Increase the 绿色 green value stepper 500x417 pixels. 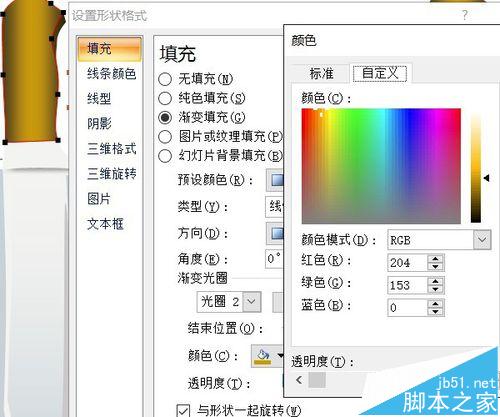[435, 281]
